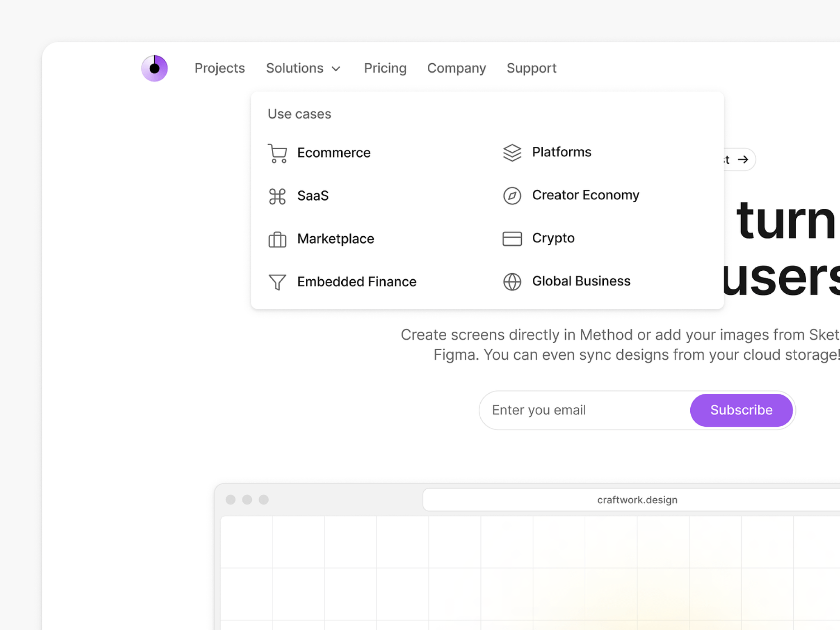Collapse the Solutions dropdown chevron
The image size is (840, 630).
coord(336,68)
